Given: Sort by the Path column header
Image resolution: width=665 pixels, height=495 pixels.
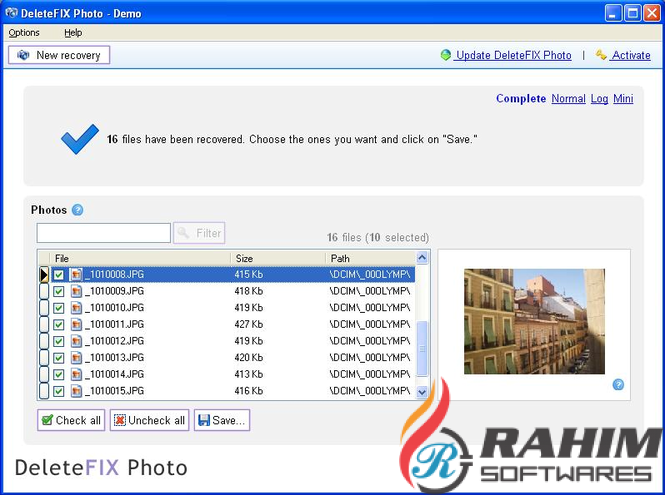Looking at the screenshot, I should (370, 258).
